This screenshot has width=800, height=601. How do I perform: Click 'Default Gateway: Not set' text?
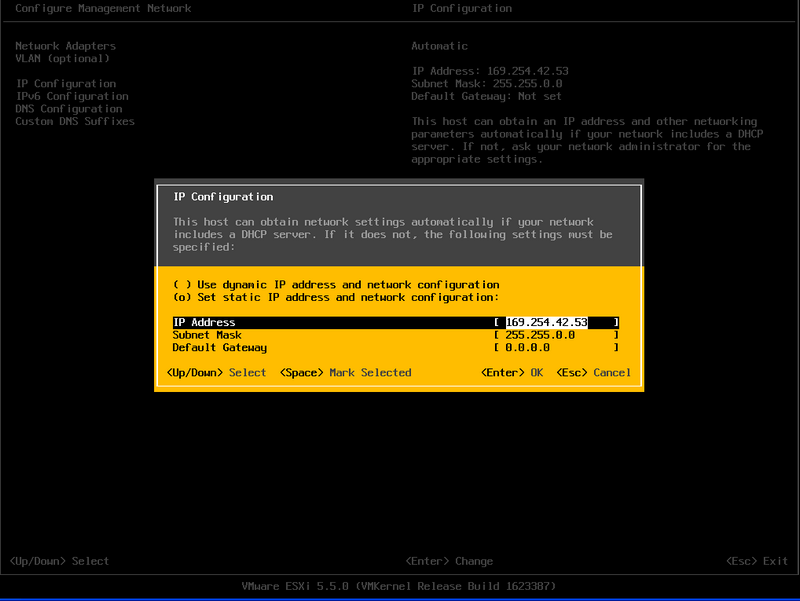tap(486, 96)
